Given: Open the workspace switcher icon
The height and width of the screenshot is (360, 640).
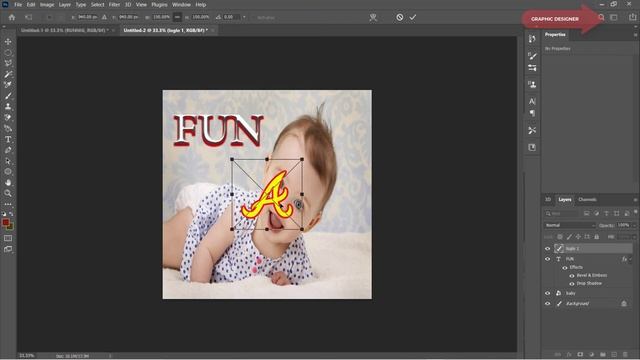Looking at the screenshot, I should click(614, 17).
